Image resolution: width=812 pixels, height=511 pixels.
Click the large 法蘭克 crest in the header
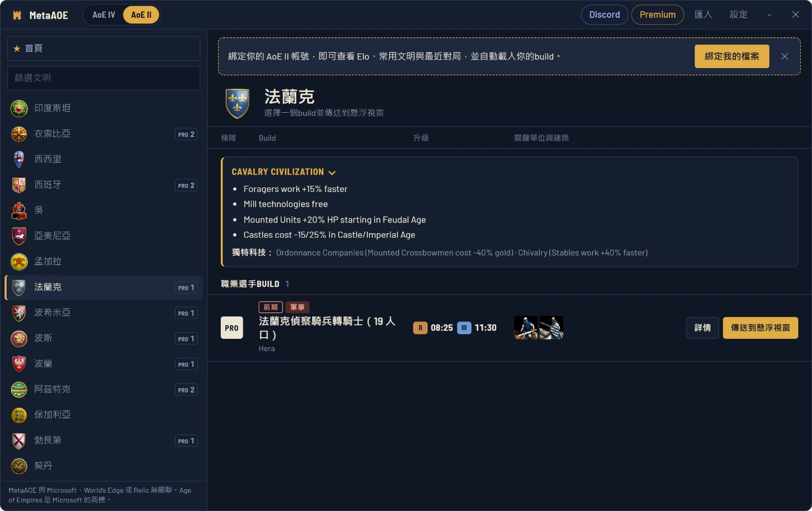click(x=237, y=103)
